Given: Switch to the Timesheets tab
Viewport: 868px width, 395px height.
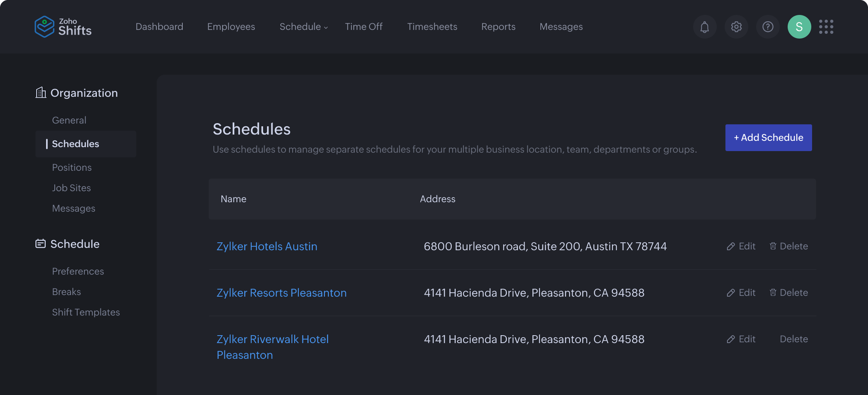Looking at the screenshot, I should (x=432, y=26).
